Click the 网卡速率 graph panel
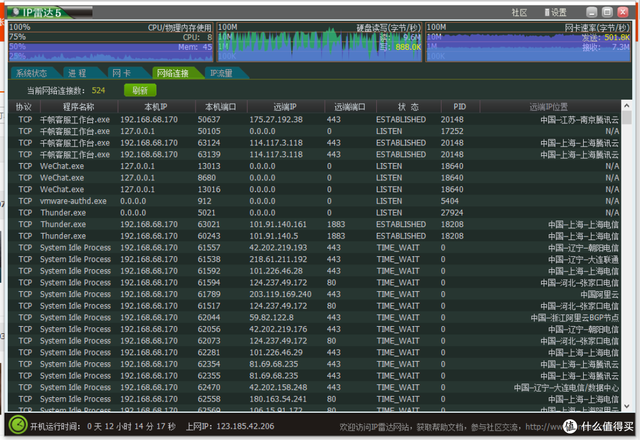Image resolution: width=640 pixels, height=440 pixels. pos(528,42)
